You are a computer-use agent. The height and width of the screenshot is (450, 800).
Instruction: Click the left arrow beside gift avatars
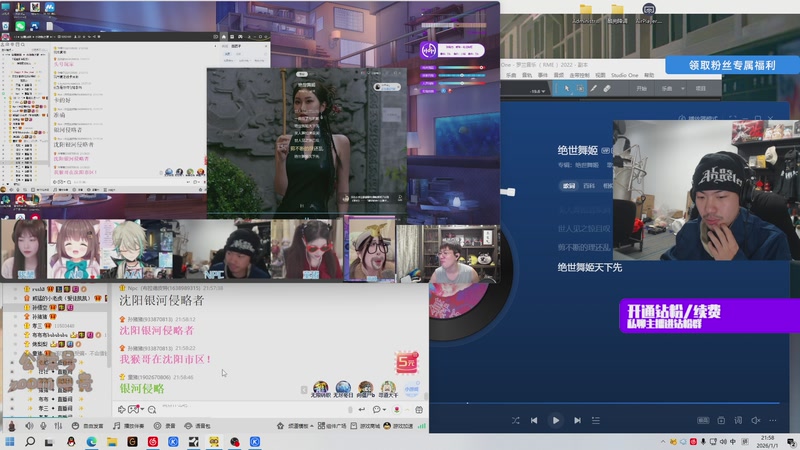coord(304,390)
